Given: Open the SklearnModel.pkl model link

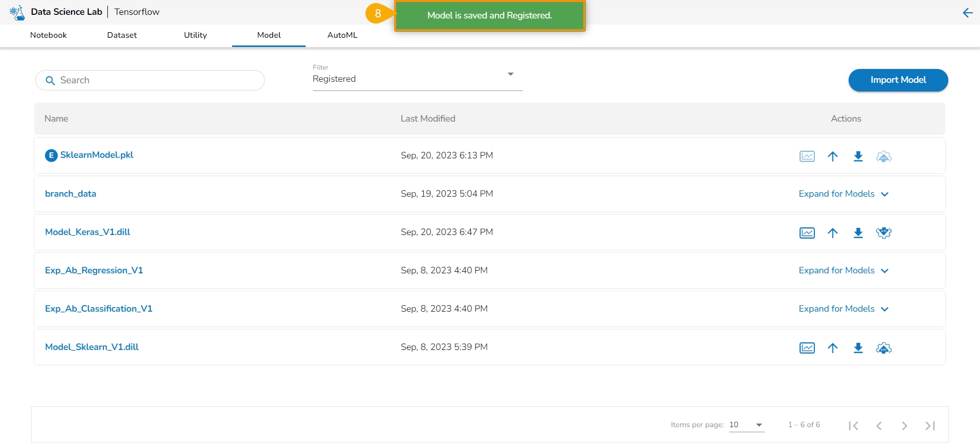Looking at the screenshot, I should pos(97,155).
